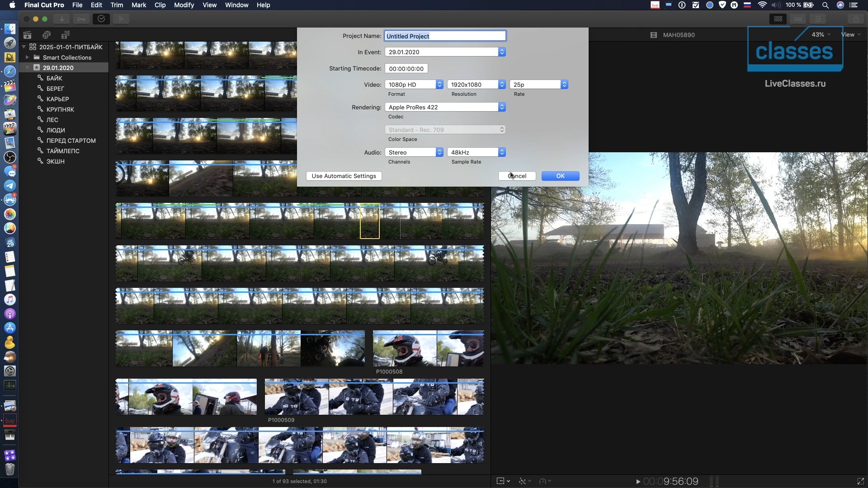The image size is (868, 488).
Task: Click the Import Media arrow button
Action: [x=61, y=19]
